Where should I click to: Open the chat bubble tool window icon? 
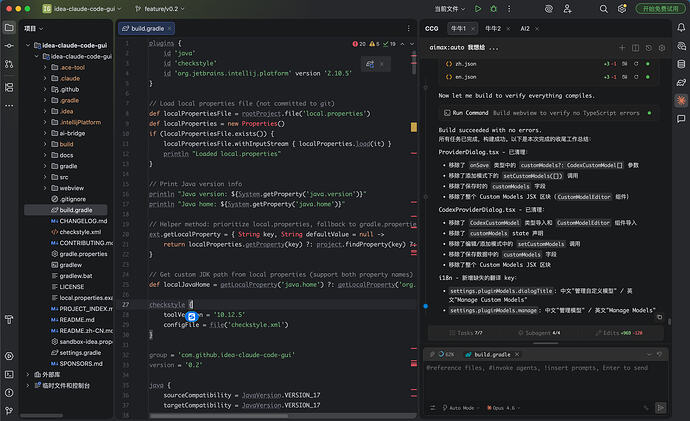click(681, 119)
